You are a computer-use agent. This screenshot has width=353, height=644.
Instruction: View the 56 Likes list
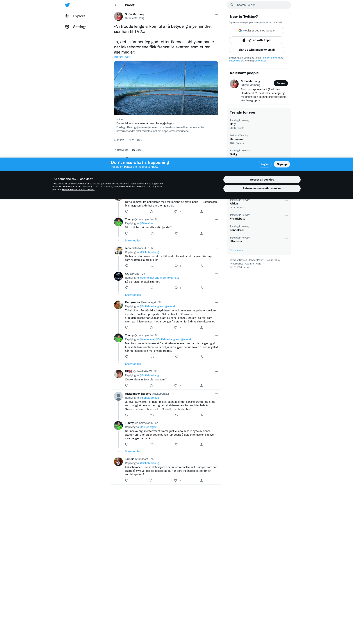pyautogui.click(x=137, y=150)
